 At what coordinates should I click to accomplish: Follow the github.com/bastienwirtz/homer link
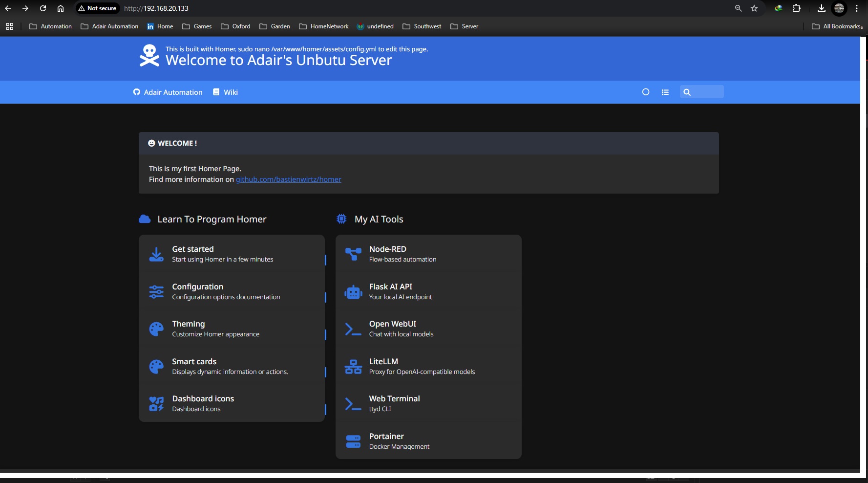[288, 179]
